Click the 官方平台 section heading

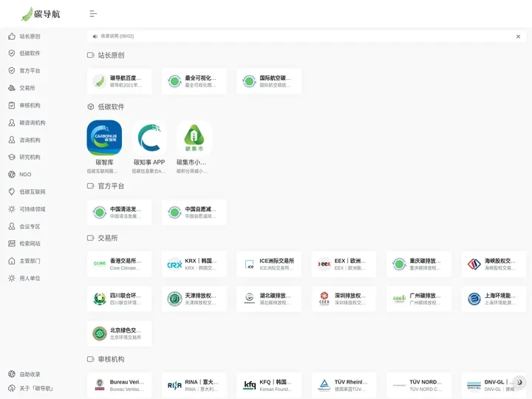pyautogui.click(x=111, y=186)
